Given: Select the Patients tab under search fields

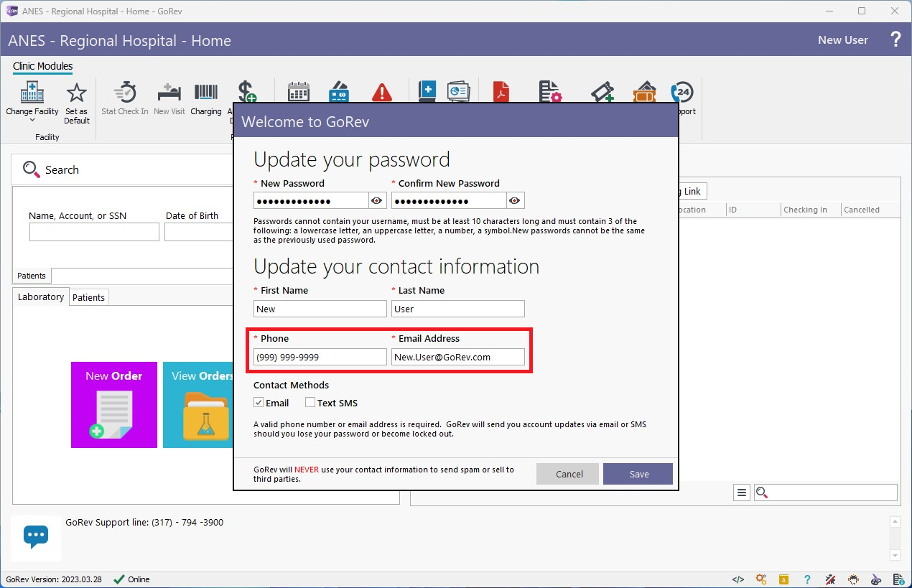Looking at the screenshot, I should [x=32, y=276].
